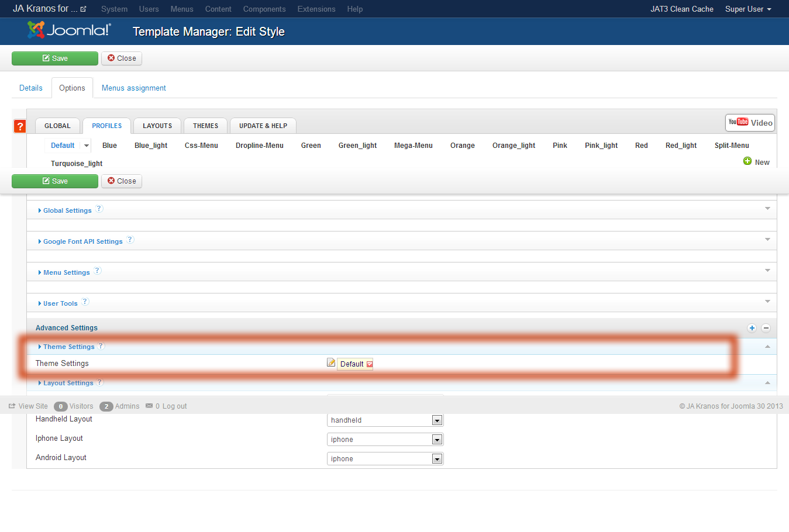Viewport: 789px width, 532px height.
Task: Click the help icon beside Layout Settings
Action: pos(100,382)
